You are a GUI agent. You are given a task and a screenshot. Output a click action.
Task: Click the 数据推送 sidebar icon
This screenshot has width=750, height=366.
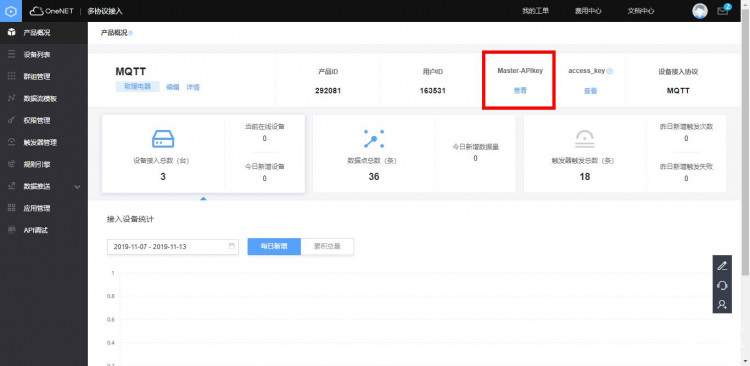(x=11, y=186)
